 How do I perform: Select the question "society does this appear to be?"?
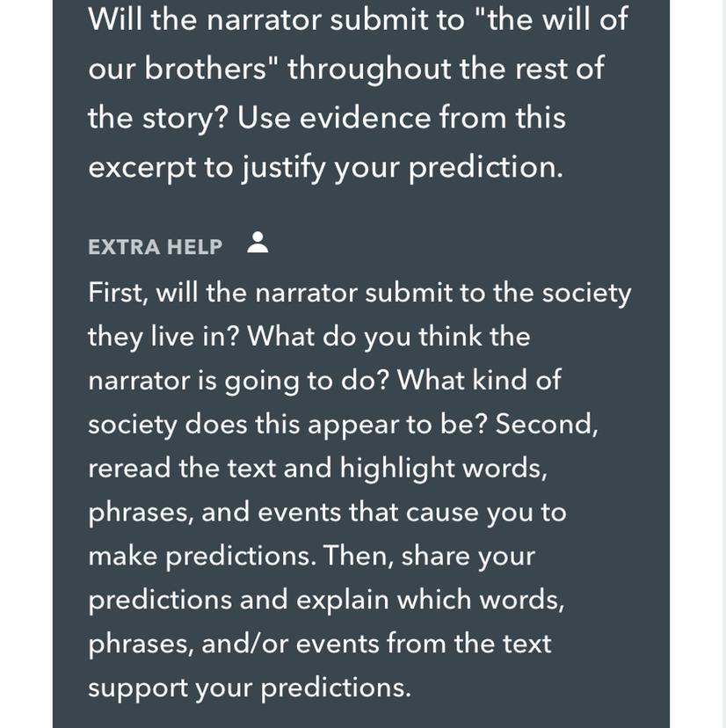287,425
